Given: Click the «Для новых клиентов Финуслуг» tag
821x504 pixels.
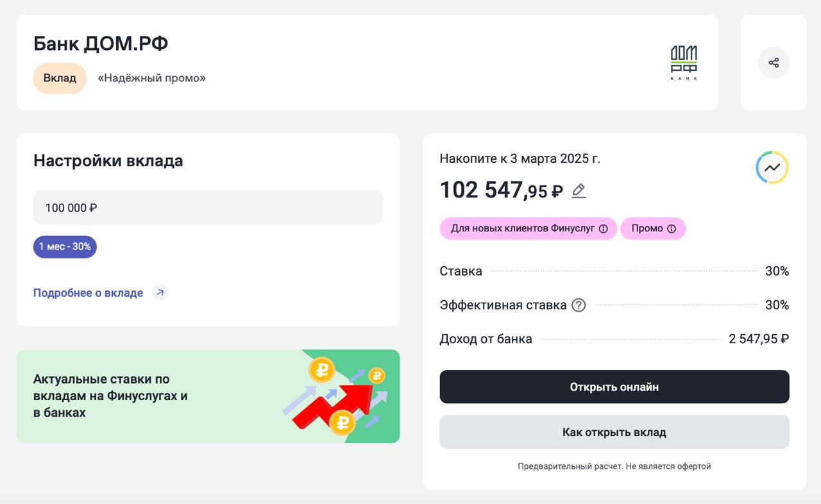Looking at the screenshot, I should point(522,228).
